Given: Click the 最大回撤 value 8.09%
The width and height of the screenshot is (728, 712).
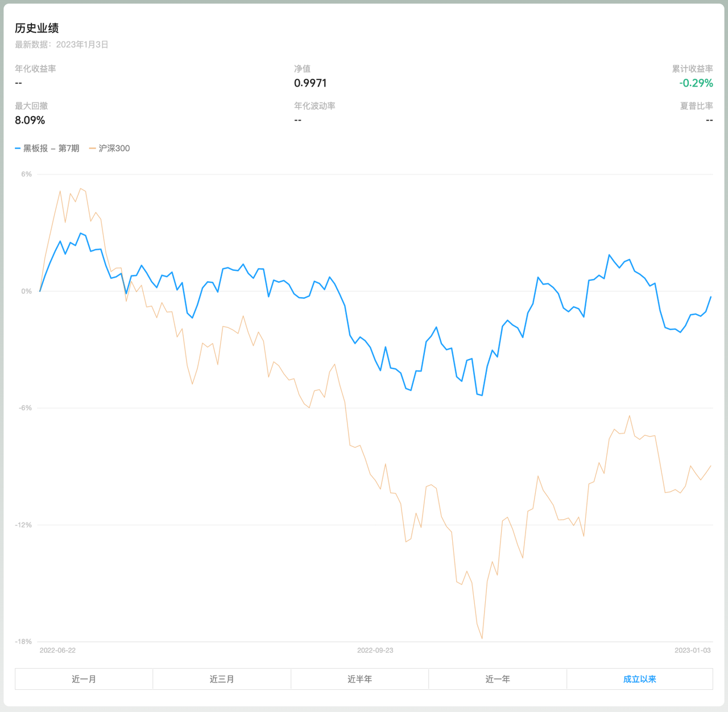Looking at the screenshot, I should click(x=30, y=120).
